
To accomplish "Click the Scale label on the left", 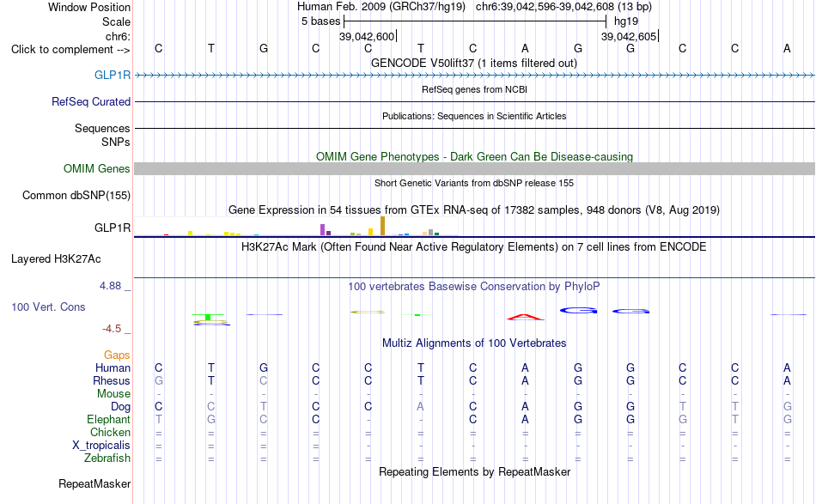I will (116, 21).
